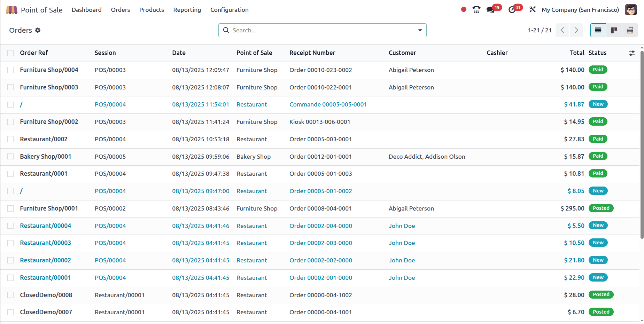Check the Furniture Shop/0004 row checkbox
The width and height of the screenshot is (644, 324).
pos(10,70)
